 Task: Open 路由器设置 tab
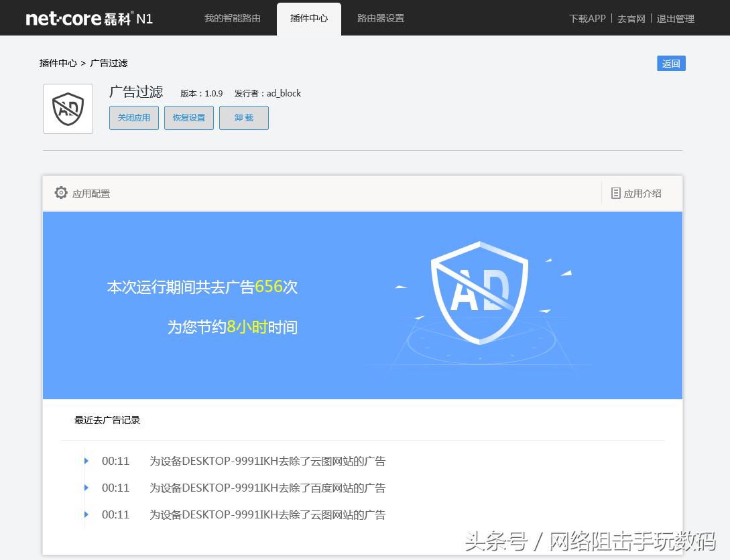(380, 18)
